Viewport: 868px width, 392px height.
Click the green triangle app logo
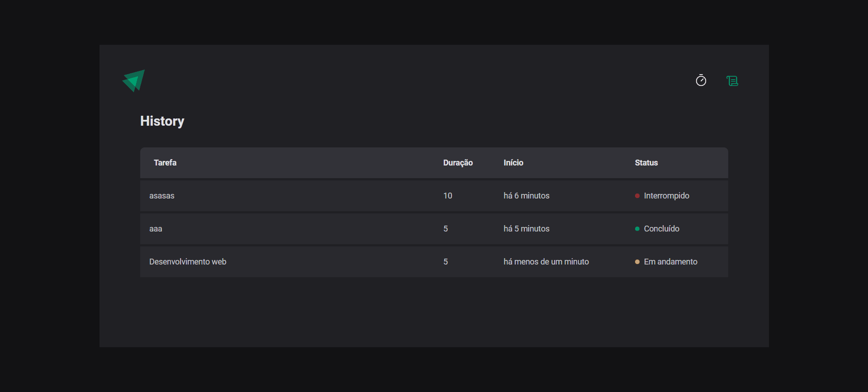click(x=134, y=80)
